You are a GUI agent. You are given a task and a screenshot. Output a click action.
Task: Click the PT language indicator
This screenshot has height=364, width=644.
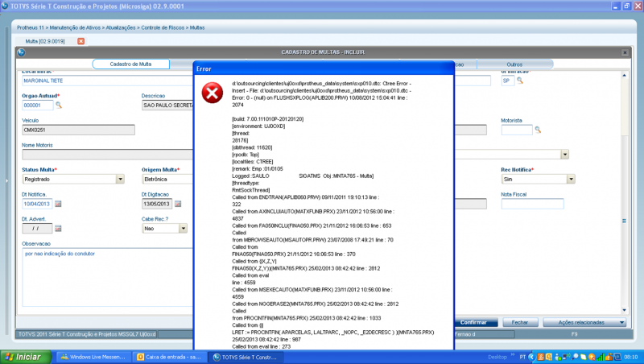pyautogui.click(x=522, y=357)
